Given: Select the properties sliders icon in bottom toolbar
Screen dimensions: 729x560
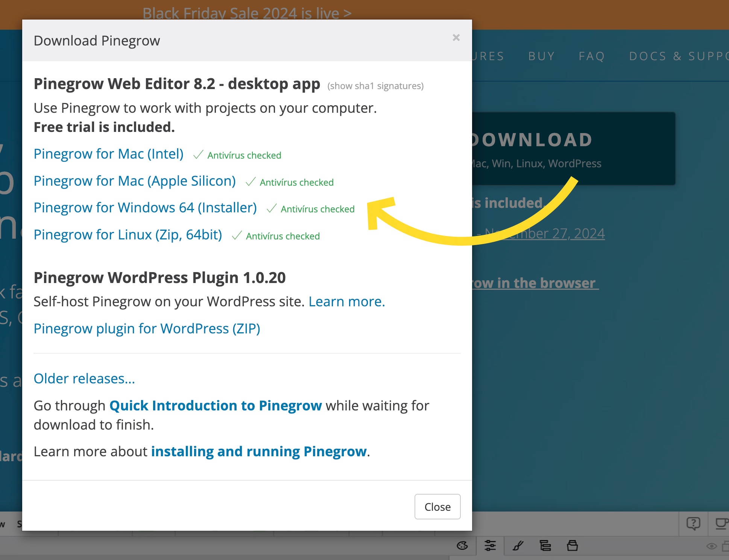Looking at the screenshot, I should pos(490,545).
